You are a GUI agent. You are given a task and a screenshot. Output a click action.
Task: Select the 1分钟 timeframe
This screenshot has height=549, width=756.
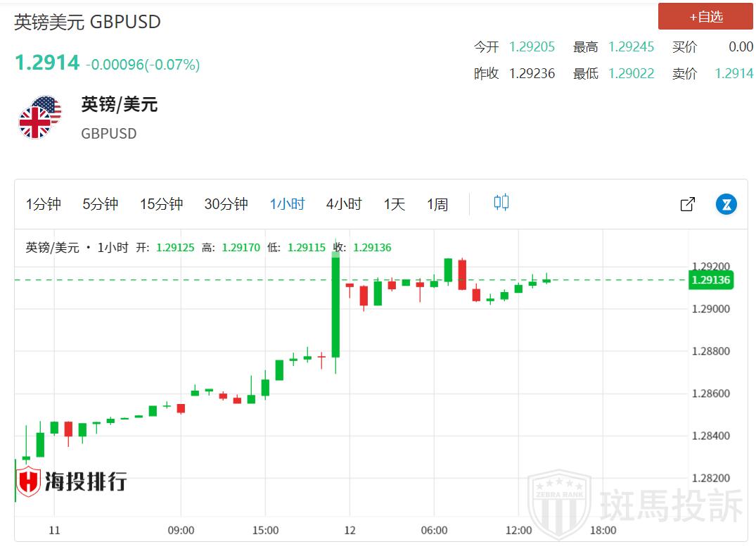[x=44, y=204]
